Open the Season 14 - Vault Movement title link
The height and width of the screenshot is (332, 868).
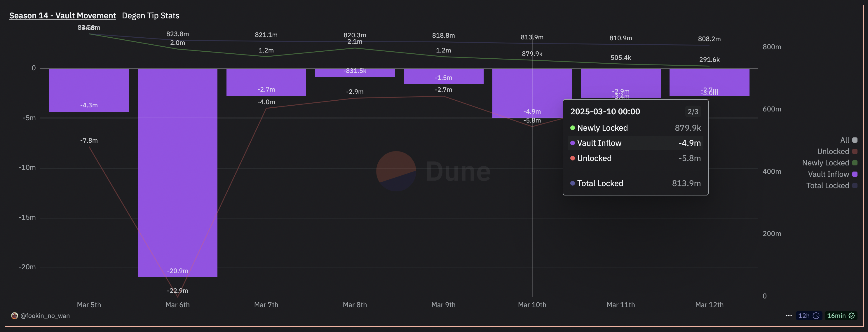click(63, 15)
